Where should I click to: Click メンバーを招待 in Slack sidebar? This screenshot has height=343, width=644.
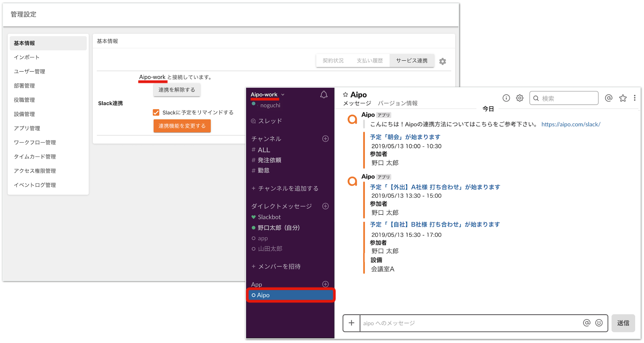(276, 267)
